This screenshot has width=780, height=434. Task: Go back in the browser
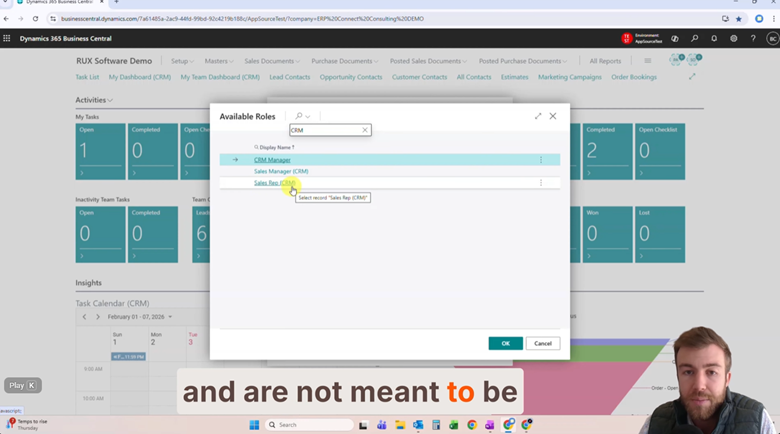(x=6, y=18)
